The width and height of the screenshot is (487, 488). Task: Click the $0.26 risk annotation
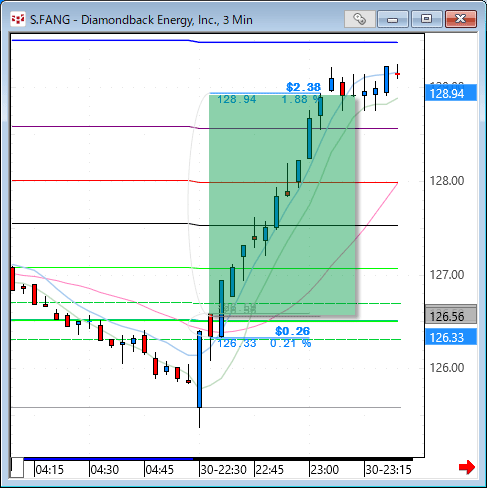pyautogui.click(x=292, y=331)
